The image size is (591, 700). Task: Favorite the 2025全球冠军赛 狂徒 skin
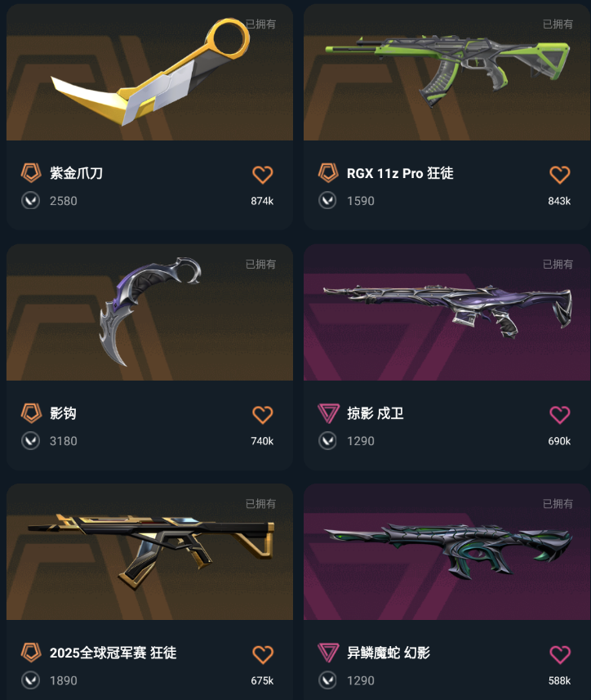pyautogui.click(x=262, y=654)
